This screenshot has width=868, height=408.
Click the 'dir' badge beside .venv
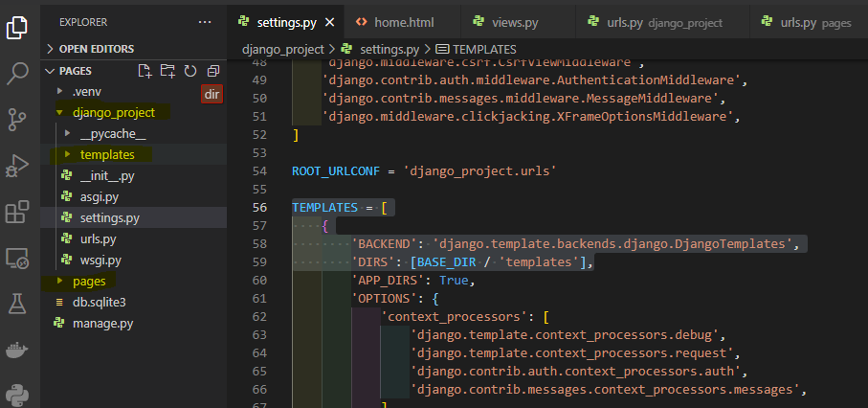212,94
